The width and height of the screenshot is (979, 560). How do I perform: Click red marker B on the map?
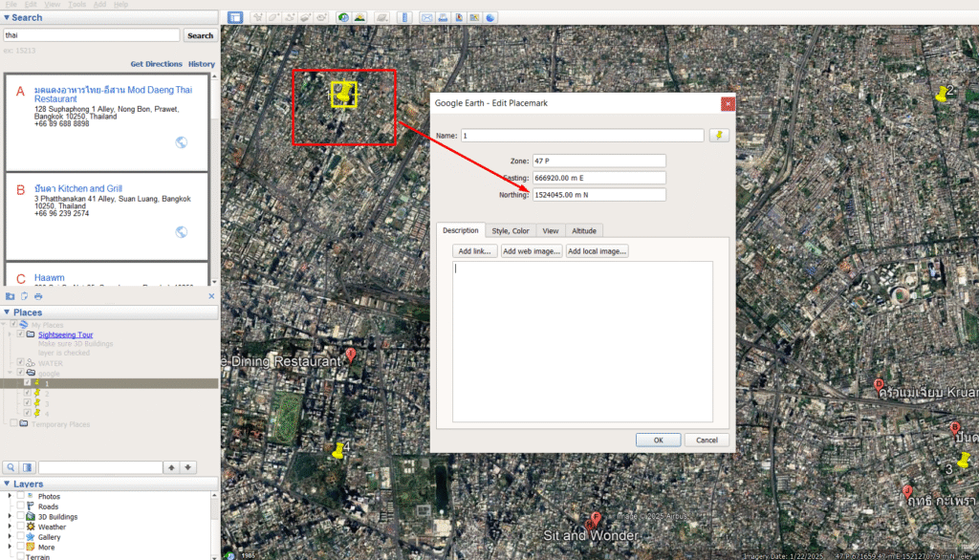[x=955, y=428]
